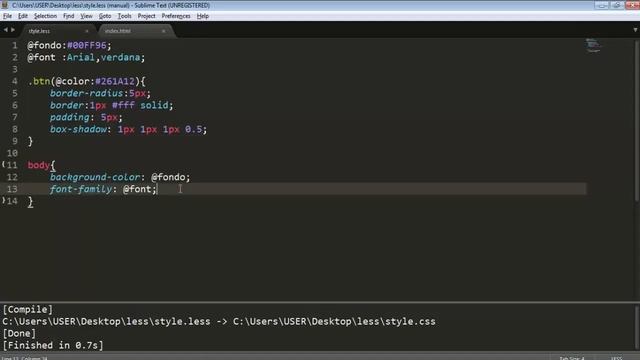The image size is (640, 360).
Task: Click the @font variable declaration on line 2
Action: click(41, 57)
